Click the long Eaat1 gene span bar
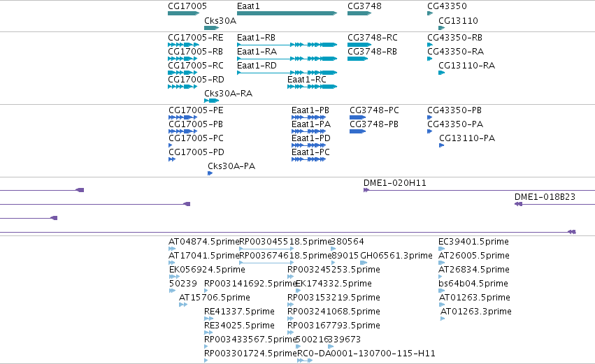 point(287,13)
